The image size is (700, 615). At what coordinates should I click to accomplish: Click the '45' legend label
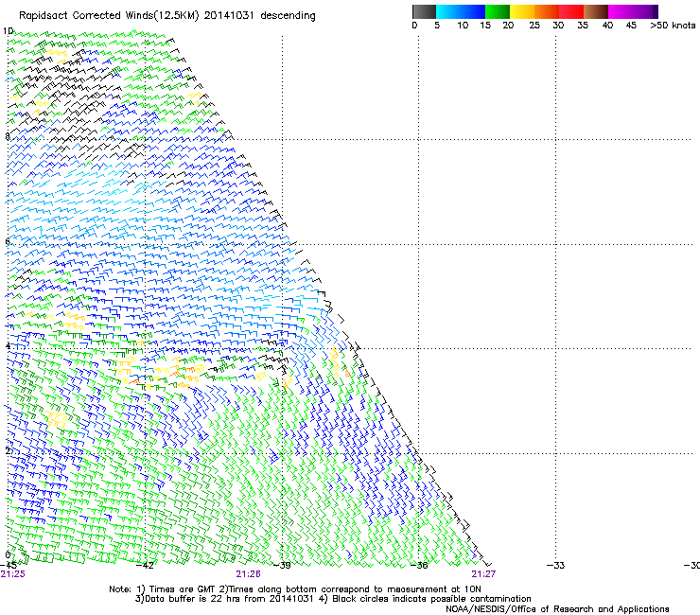631,26
